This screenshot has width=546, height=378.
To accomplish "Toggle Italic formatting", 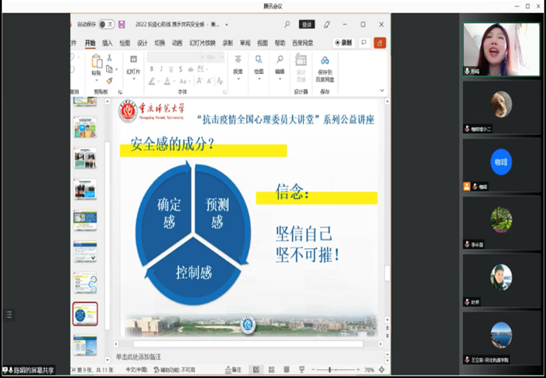I will coord(161,69).
